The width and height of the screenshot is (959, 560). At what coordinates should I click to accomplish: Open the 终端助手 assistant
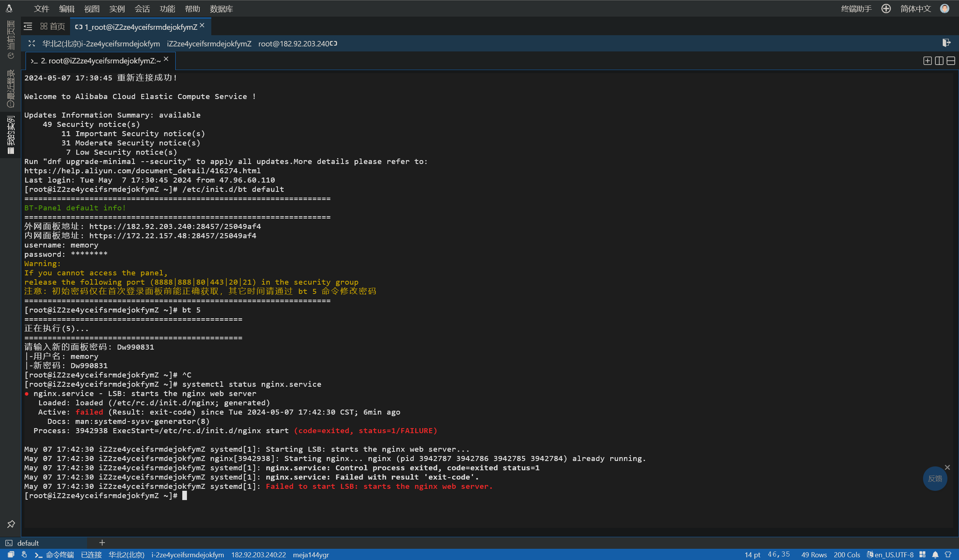[x=856, y=9]
